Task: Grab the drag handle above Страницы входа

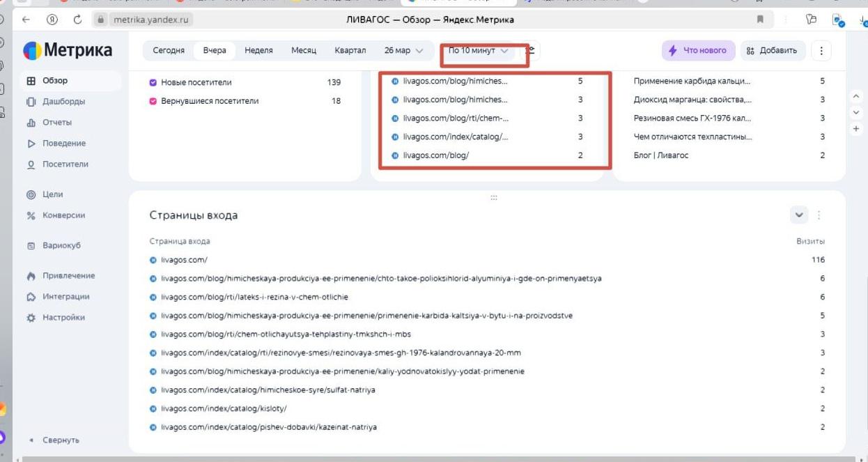Action: (x=494, y=198)
